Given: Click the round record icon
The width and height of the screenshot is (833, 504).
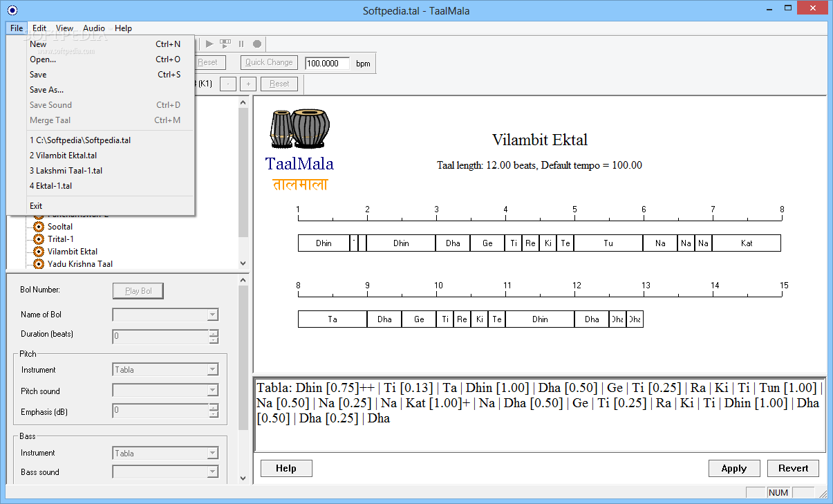Looking at the screenshot, I should coord(257,44).
